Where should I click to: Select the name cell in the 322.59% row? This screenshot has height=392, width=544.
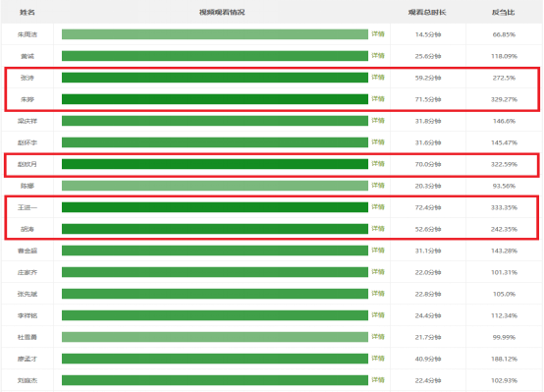27,164
